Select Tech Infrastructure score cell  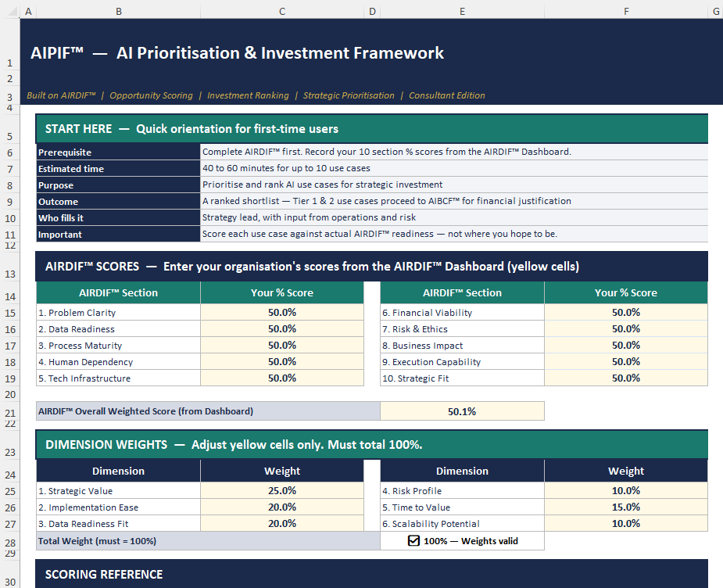[x=282, y=378]
